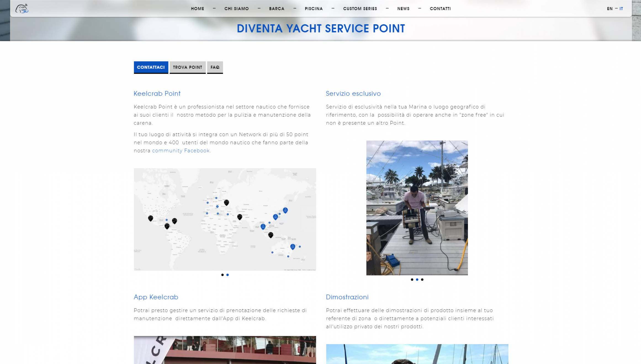Follow the community Facebook link
This screenshot has width=641, height=364.
click(181, 151)
